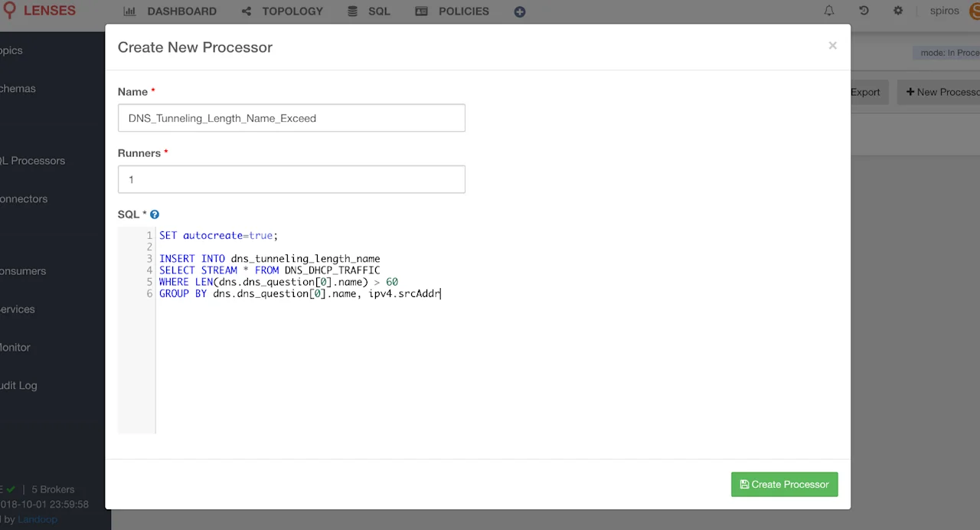This screenshot has height=530, width=980.
Task: Open Services in the sidebar
Action: click(x=18, y=309)
